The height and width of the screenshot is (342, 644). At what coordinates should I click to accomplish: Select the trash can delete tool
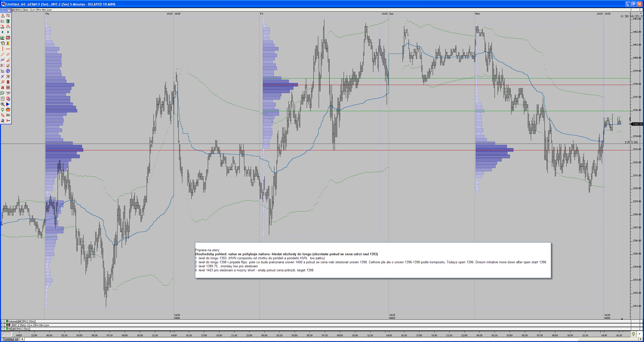coord(8,21)
